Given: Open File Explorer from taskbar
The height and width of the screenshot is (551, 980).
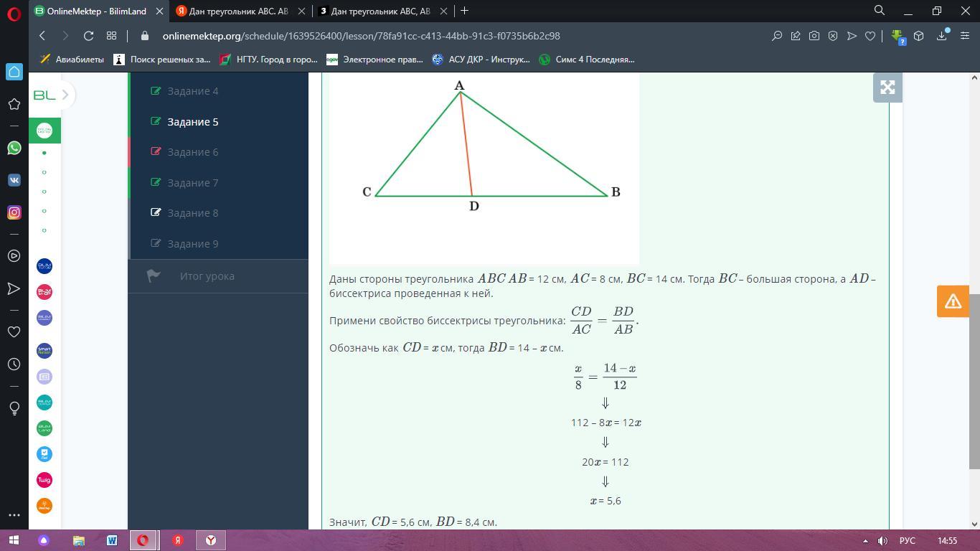Looking at the screenshot, I should tap(78, 540).
